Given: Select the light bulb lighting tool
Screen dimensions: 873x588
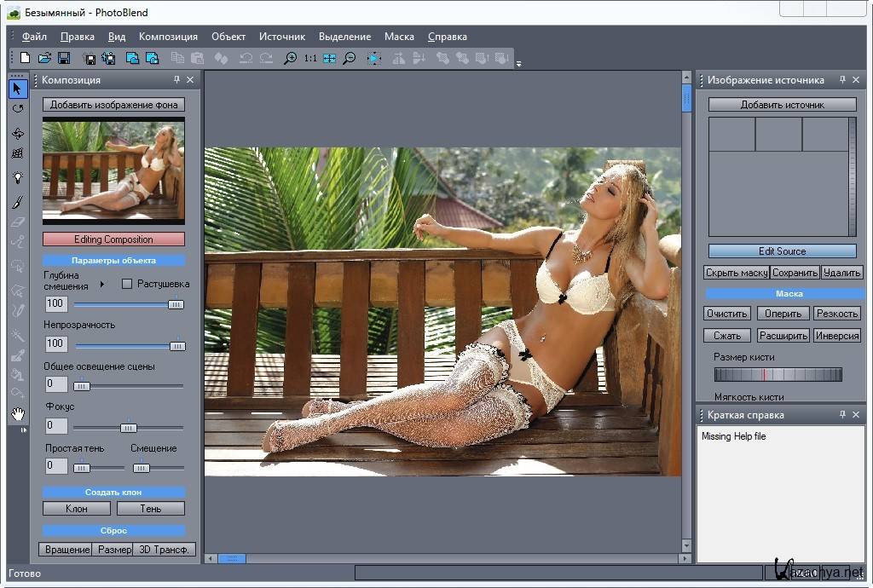Looking at the screenshot, I should [x=17, y=177].
